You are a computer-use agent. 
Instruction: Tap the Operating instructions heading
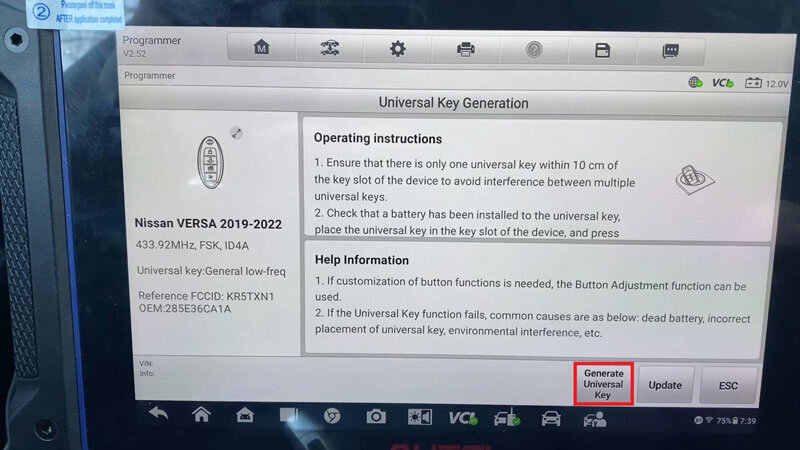click(x=378, y=138)
